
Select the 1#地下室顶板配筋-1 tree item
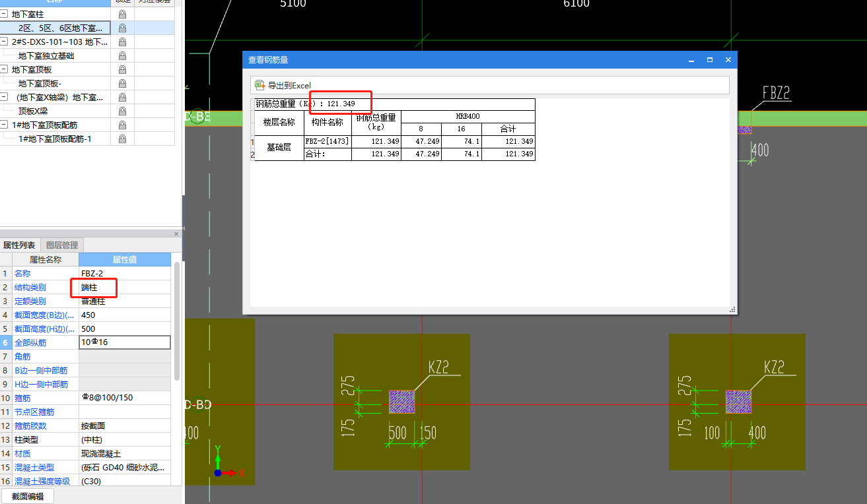[x=55, y=139]
